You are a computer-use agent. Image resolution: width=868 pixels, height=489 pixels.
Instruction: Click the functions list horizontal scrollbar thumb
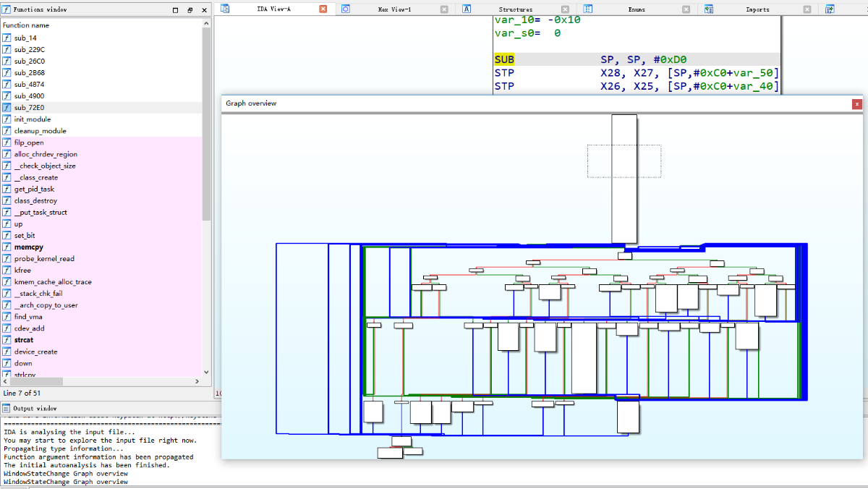36,381
